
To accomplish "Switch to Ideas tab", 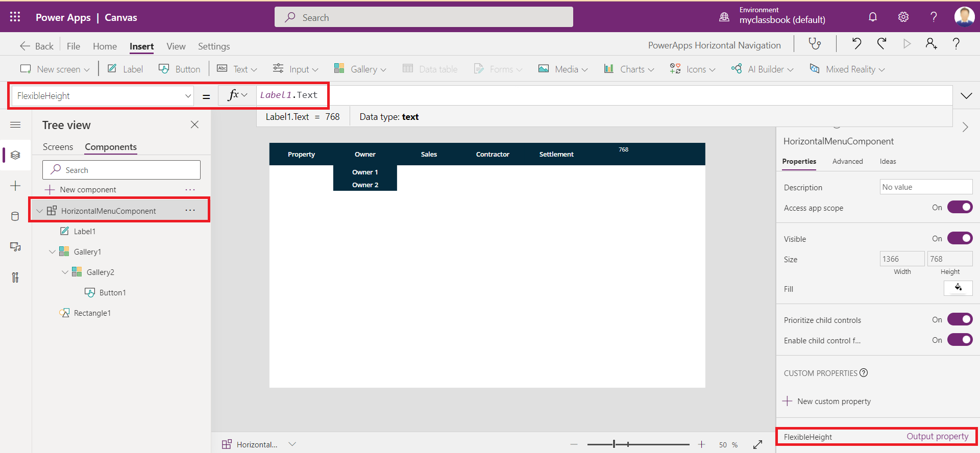I will click(x=888, y=161).
